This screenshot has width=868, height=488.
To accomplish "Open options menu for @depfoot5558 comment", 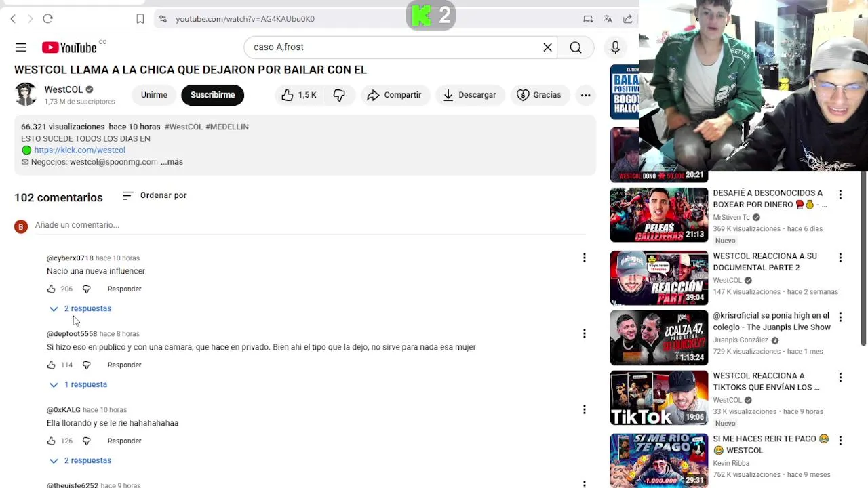I will tap(584, 334).
